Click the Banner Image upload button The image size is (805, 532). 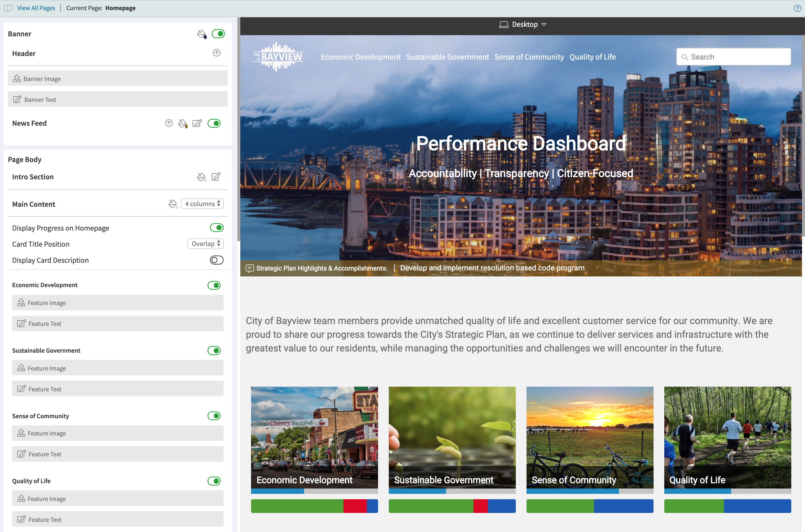(117, 78)
